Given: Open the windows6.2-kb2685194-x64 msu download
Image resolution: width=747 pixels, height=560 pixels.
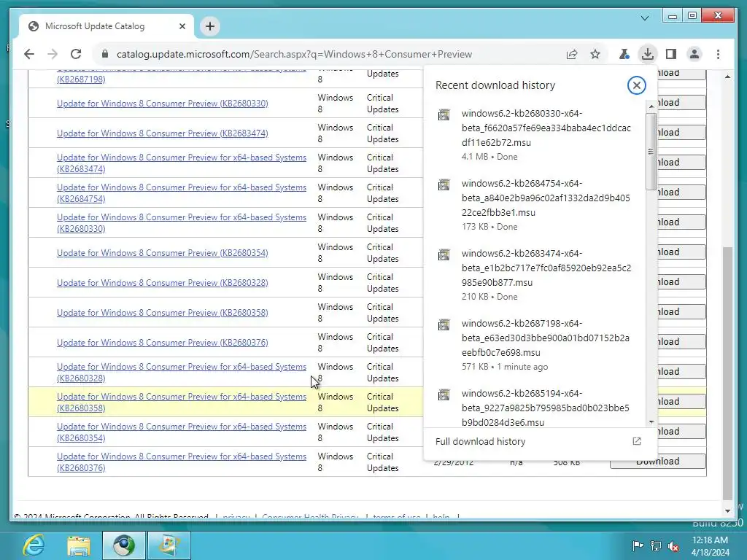Looking at the screenshot, I should pos(546,408).
